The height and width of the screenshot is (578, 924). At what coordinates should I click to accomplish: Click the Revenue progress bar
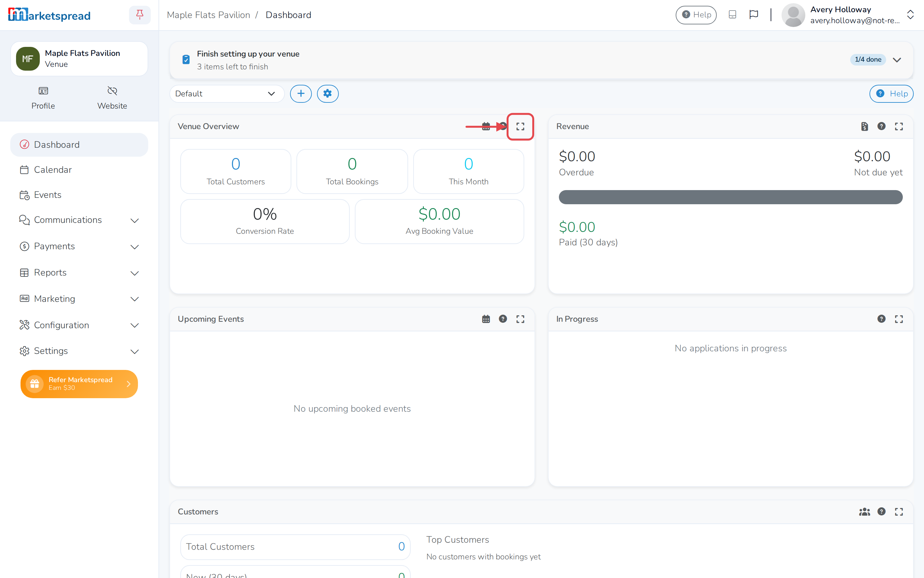point(731,197)
